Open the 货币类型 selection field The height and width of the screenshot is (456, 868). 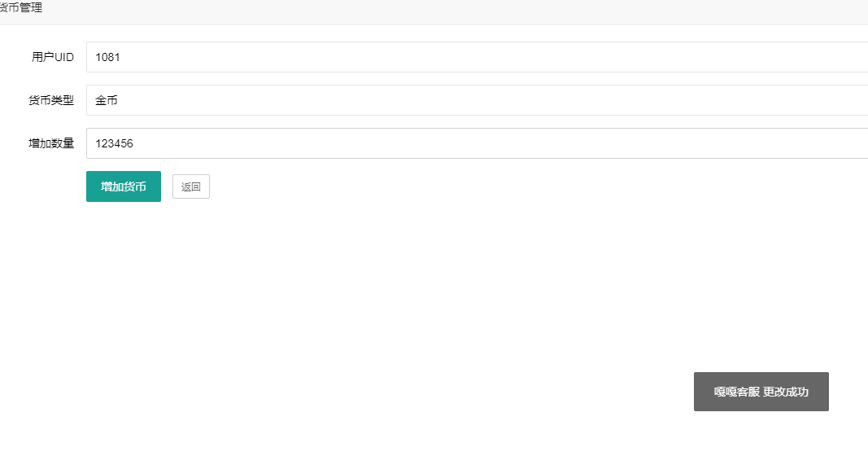click(477, 100)
